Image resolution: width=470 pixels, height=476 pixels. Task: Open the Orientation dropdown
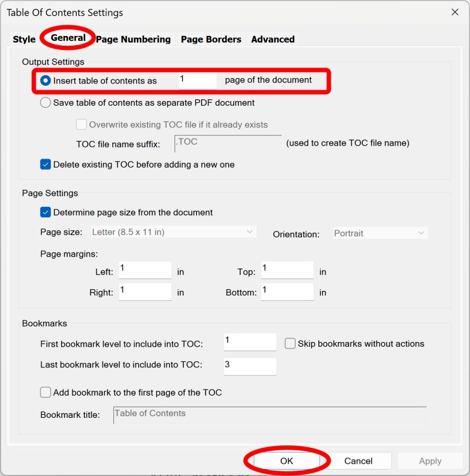(381, 233)
